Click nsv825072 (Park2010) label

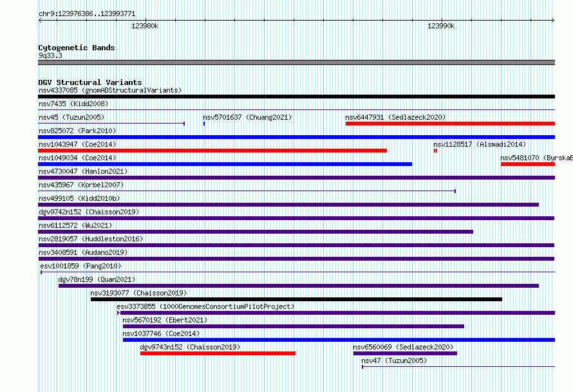click(77, 131)
